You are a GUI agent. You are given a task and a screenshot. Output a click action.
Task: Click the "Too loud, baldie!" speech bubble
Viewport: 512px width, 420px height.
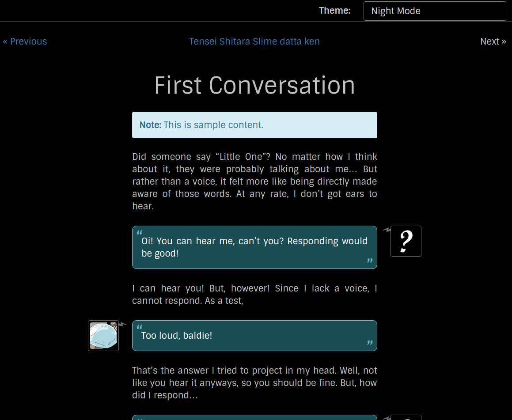[x=254, y=336]
